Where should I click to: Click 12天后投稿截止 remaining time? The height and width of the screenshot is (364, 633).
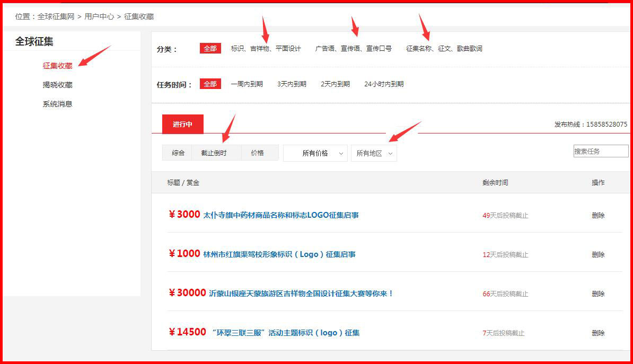505,255
